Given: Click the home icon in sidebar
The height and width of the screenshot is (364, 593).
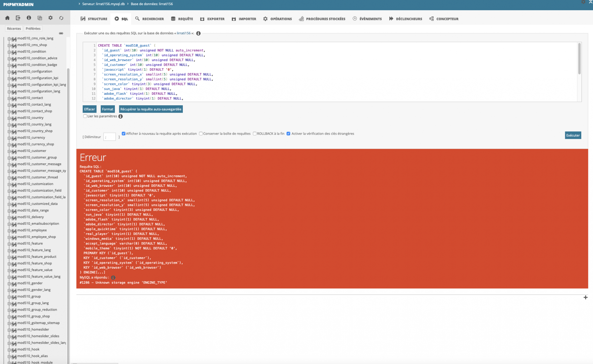Looking at the screenshot, I should click(7, 18).
